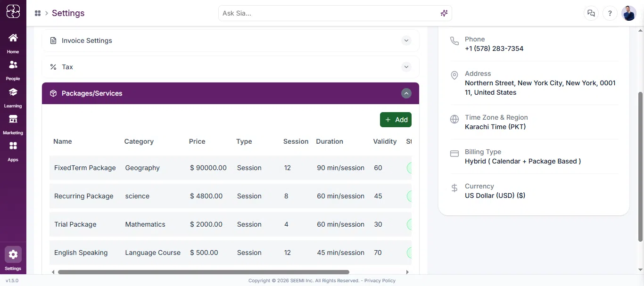Click the Invoice Settings section title

coord(87,41)
